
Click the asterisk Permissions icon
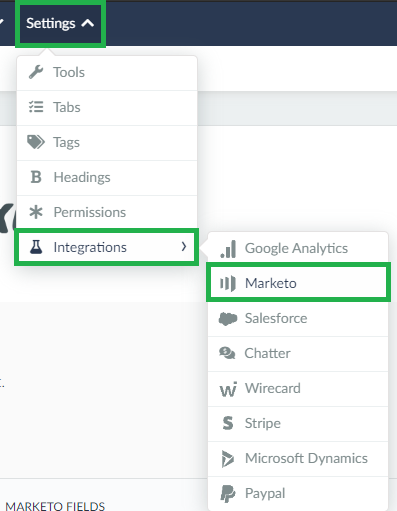tap(36, 212)
